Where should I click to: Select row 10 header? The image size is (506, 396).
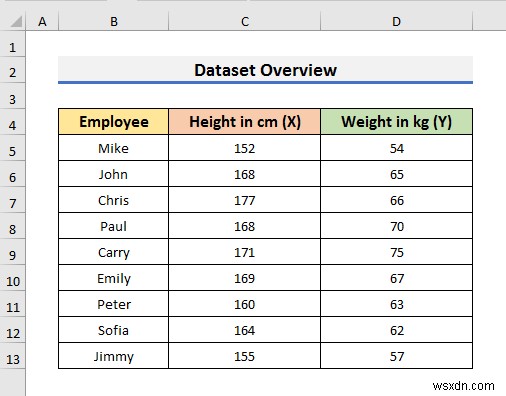[x=12, y=278]
